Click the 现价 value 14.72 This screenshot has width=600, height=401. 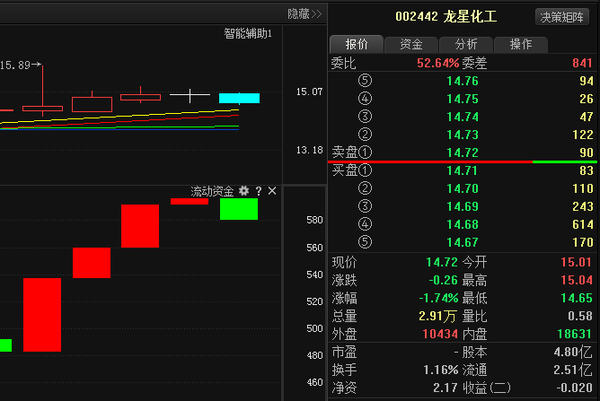pyautogui.click(x=442, y=262)
